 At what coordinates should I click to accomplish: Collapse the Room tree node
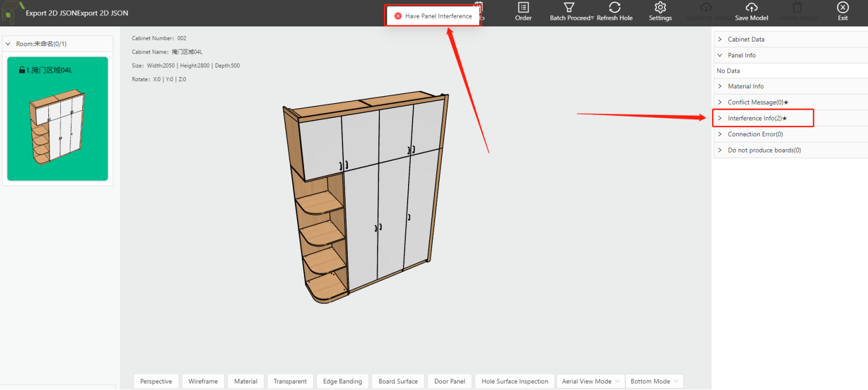point(8,44)
